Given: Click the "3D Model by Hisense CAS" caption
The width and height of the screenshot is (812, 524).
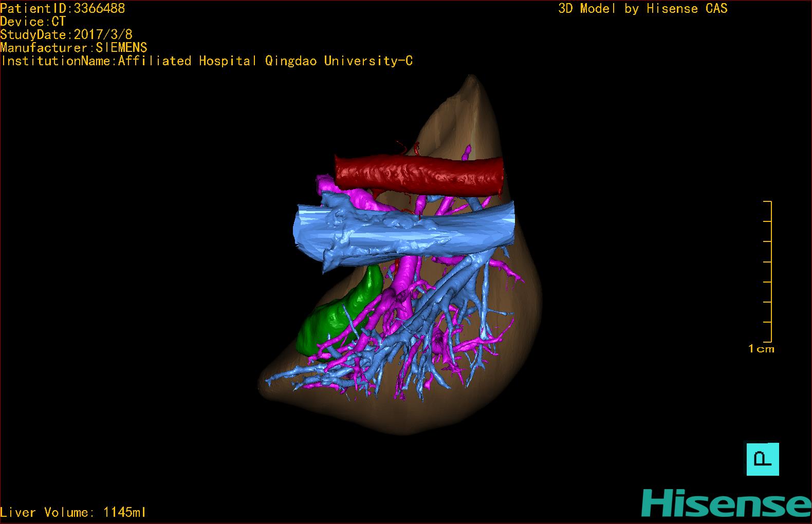Looking at the screenshot, I should pyautogui.click(x=643, y=9).
